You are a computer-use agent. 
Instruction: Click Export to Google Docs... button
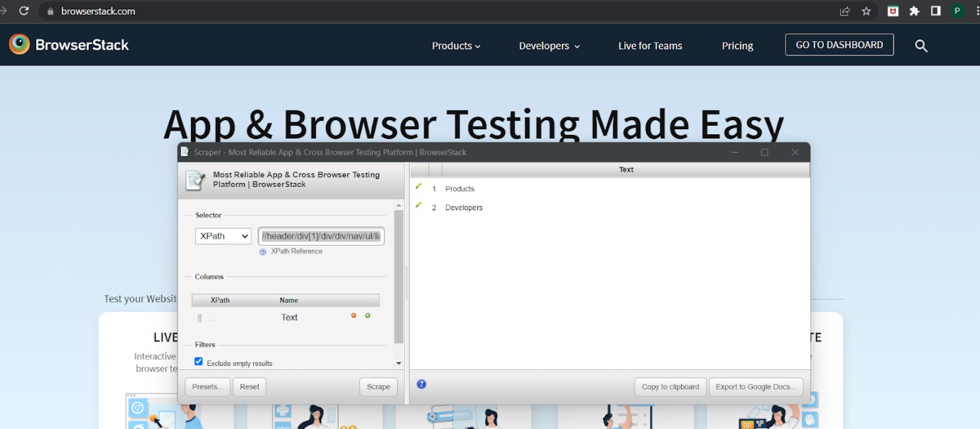point(756,387)
